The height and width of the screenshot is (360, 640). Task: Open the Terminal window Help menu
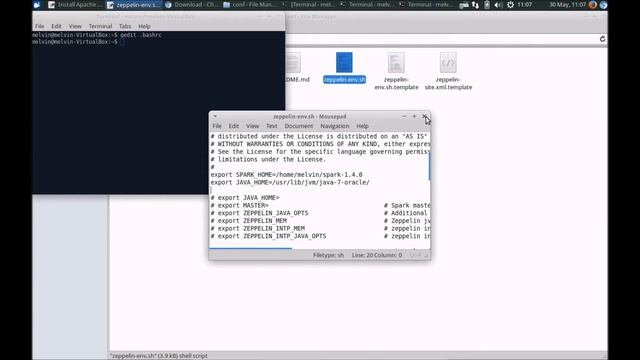tap(144, 26)
